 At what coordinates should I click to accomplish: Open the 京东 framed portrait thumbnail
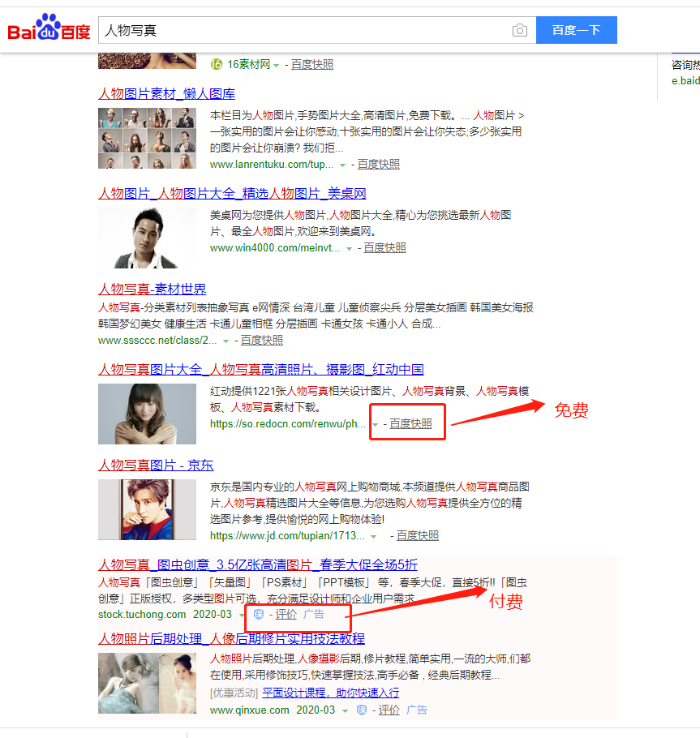[x=147, y=509]
